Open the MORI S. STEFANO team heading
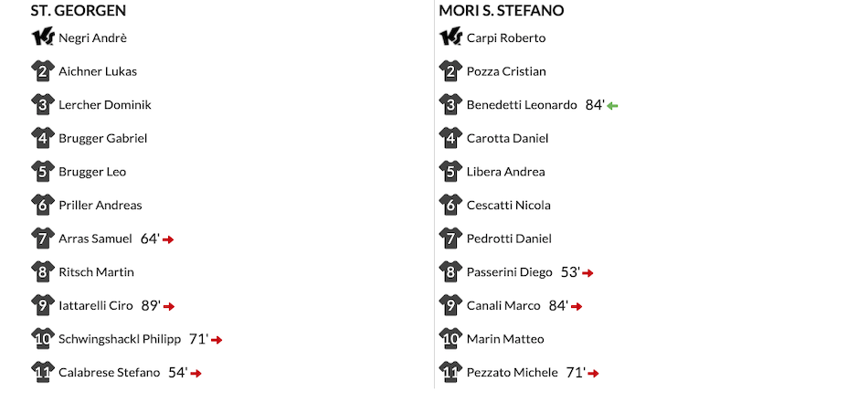 click(502, 11)
